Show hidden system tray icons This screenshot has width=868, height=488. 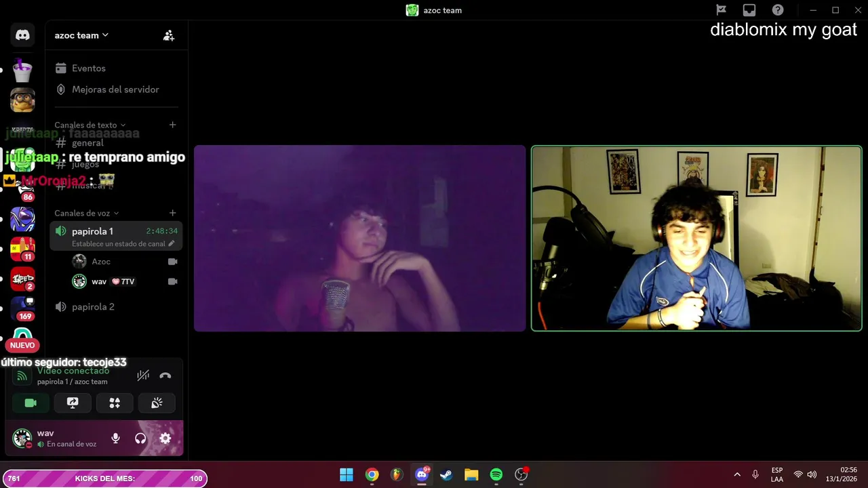737,474
